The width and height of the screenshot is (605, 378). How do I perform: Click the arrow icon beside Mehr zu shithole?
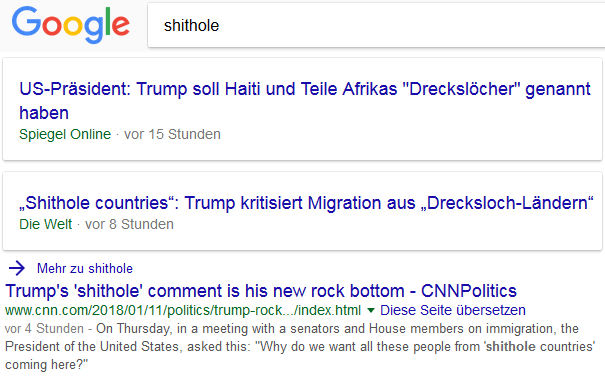tap(17, 268)
